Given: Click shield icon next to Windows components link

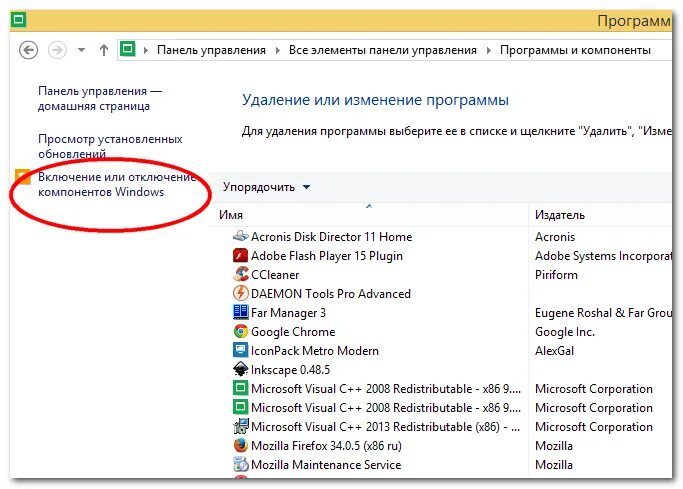Looking at the screenshot, I should pos(23,176).
